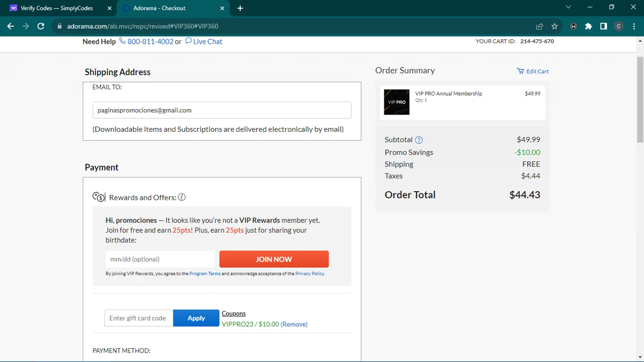Screen dimensions: 644x362
Task: Bookmark this page with the star icon
Action: tap(555, 26)
